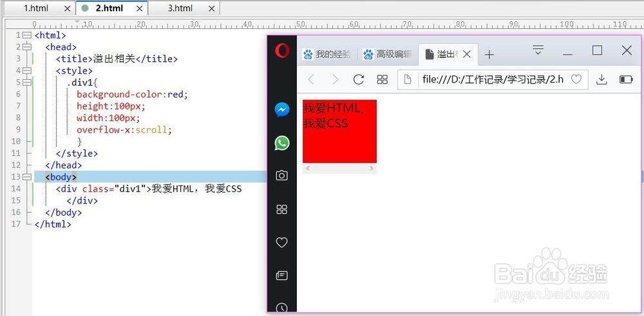
Task: Reload the 2.html page
Action: [359, 79]
